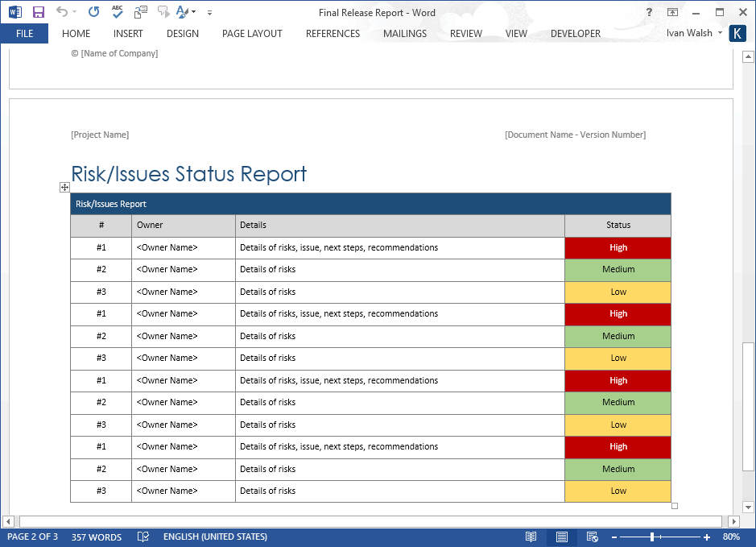The width and height of the screenshot is (756, 547).
Task: Click the FILE backstage button
Action: coord(25,33)
